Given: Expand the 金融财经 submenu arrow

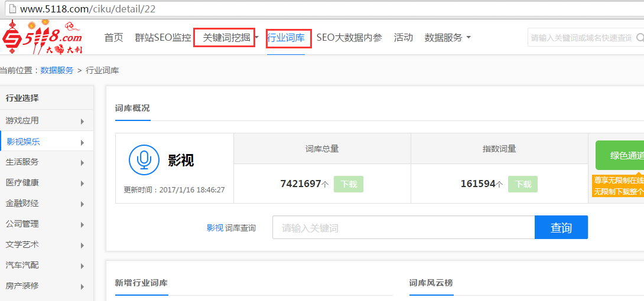Looking at the screenshot, I should [x=83, y=204].
